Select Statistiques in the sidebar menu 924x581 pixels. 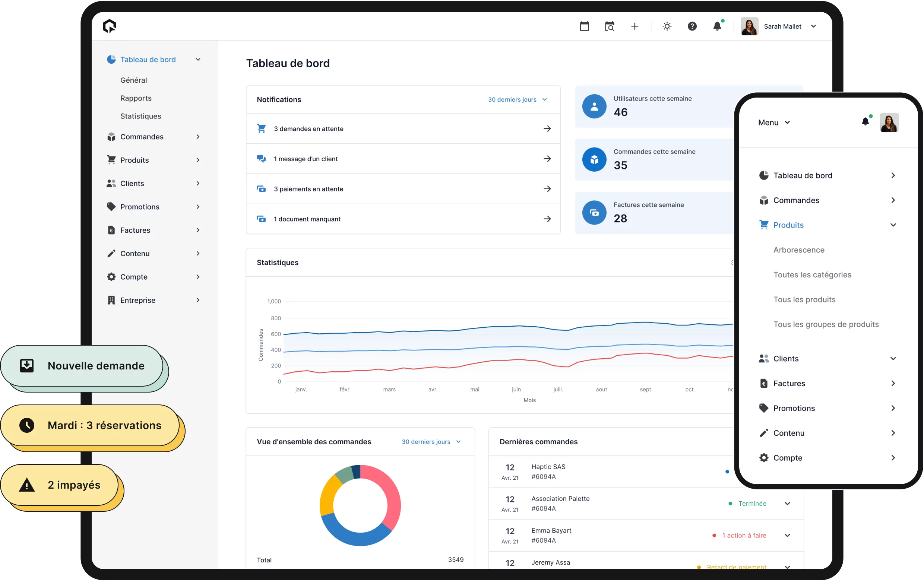click(140, 116)
